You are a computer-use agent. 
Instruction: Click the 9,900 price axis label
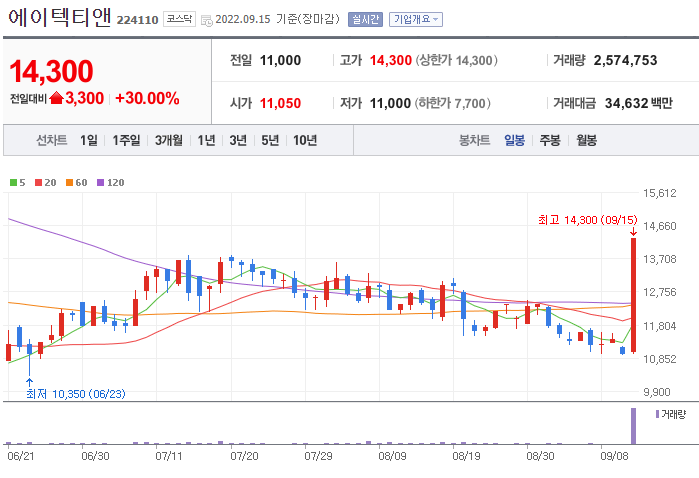(x=657, y=392)
